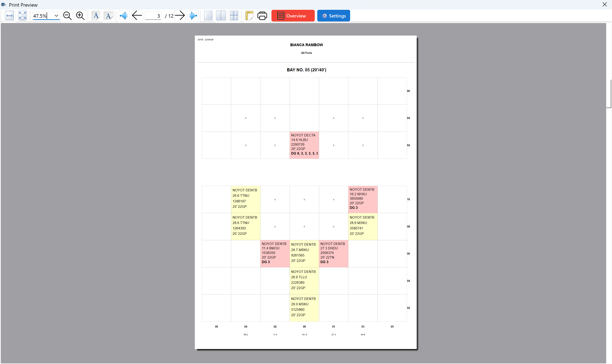
Task: Click tier label 86
Action: click(408, 91)
